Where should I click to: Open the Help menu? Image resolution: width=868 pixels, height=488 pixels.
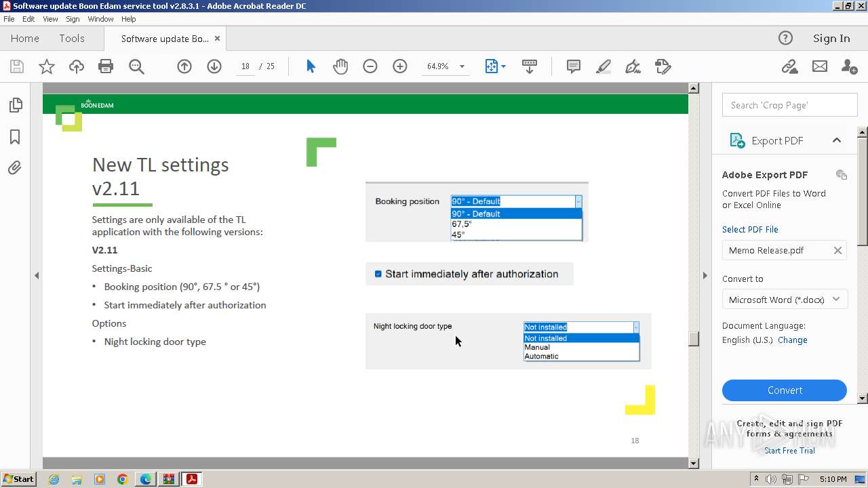tap(129, 19)
